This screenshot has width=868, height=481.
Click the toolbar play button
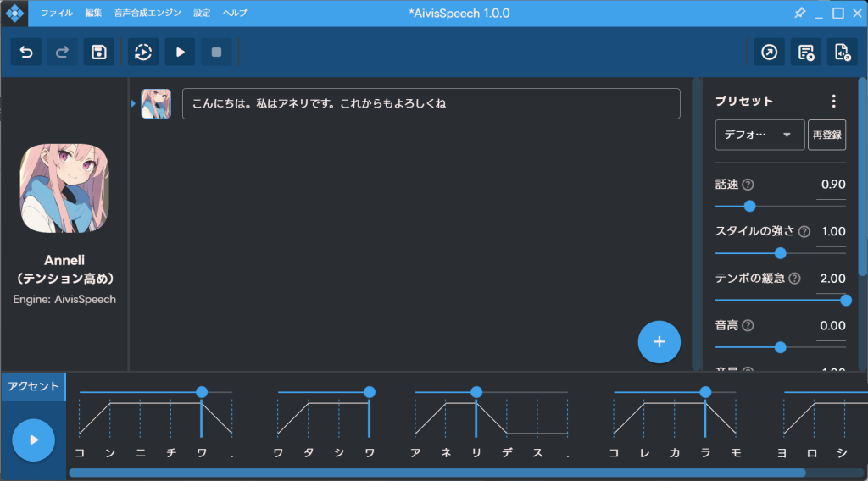pos(180,52)
